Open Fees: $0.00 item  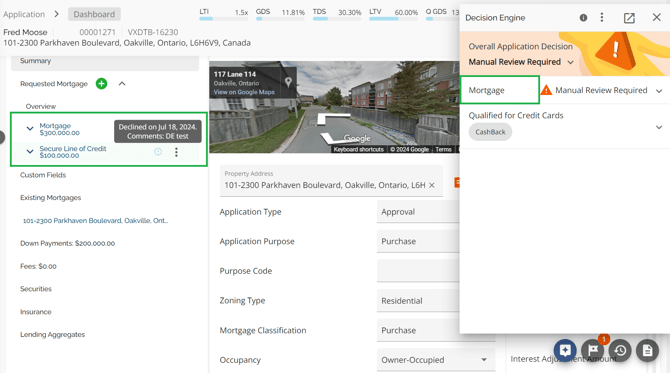point(38,266)
